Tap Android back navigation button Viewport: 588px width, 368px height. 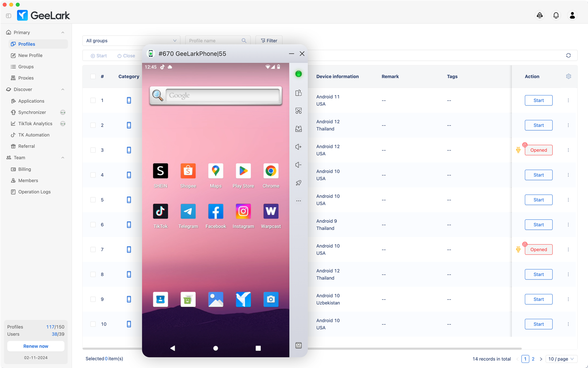tap(173, 348)
